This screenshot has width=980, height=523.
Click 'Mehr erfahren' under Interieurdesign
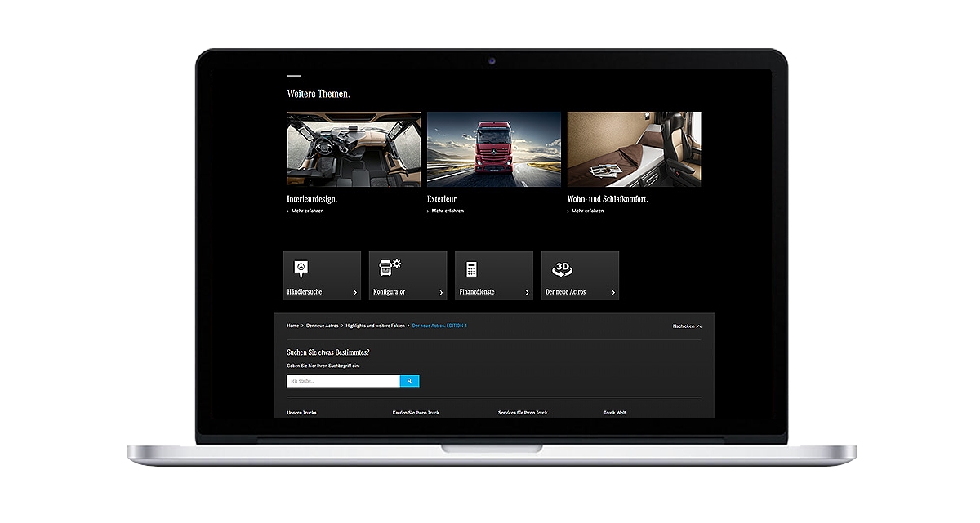coord(309,211)
